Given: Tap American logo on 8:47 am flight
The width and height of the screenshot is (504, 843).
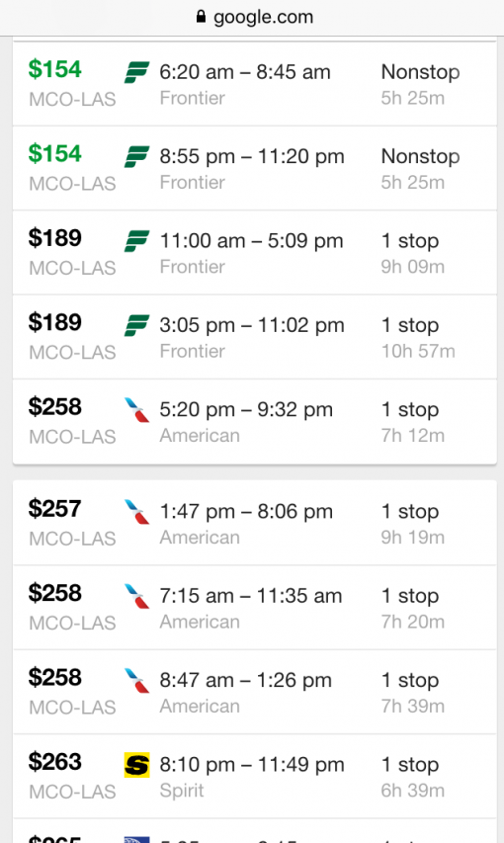Looking at the screenshot, I should [x=136, y=681].
